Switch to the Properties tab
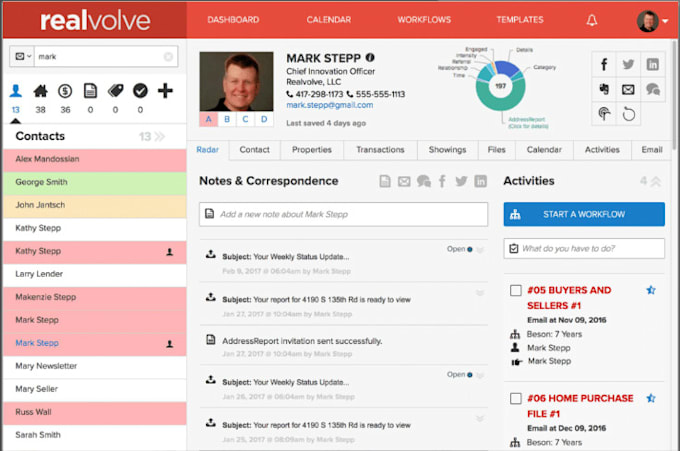This screenshot has height=451, width=680. point(312,150)
